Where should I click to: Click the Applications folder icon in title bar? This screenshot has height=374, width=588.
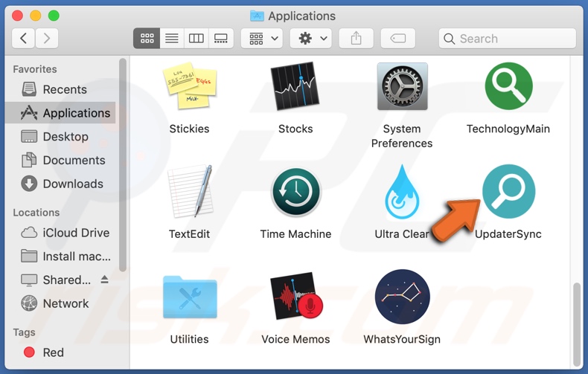pos(257,16)
